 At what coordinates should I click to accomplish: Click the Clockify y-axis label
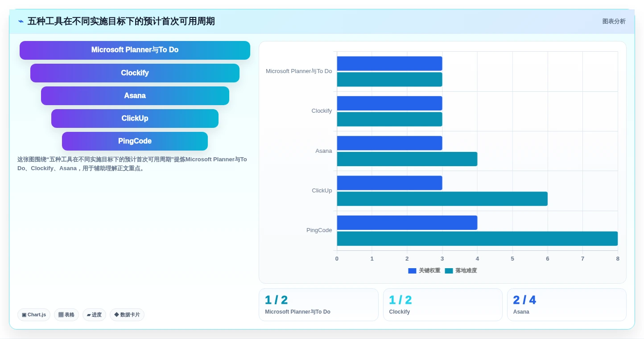click(x=322, y=111)
